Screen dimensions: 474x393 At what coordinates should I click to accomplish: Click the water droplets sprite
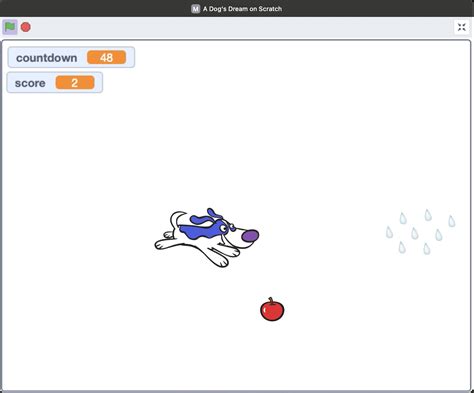coord(420,232)
